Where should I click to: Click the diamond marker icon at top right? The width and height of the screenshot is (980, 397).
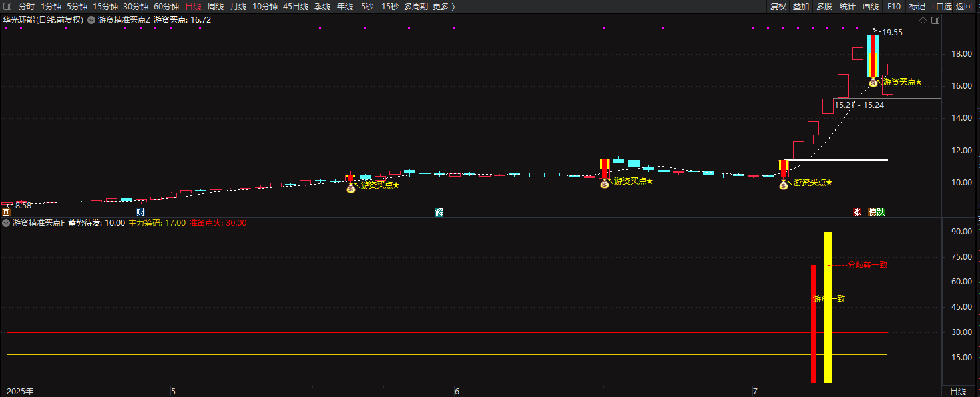[923, 21]
